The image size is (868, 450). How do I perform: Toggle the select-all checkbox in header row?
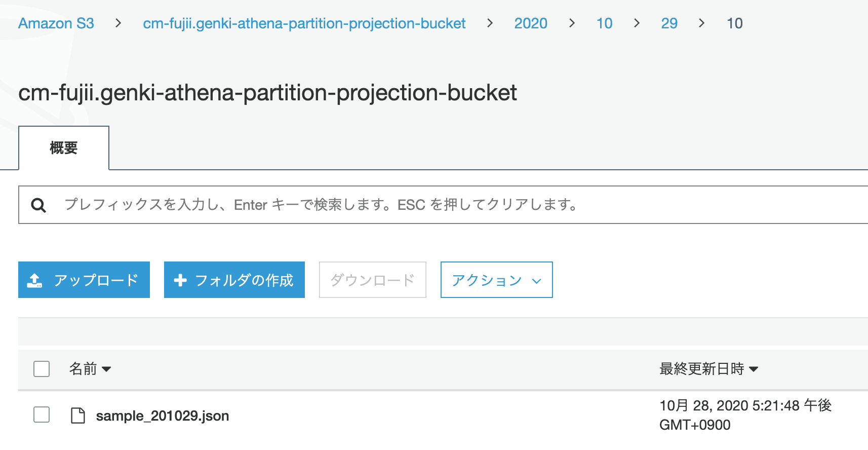[x=41, y=369]
